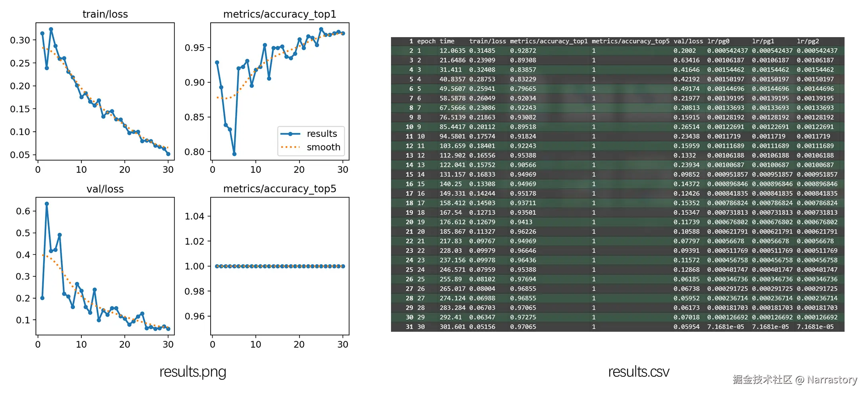
Task: Click the val/loss chart title
Action: (105, 189)
